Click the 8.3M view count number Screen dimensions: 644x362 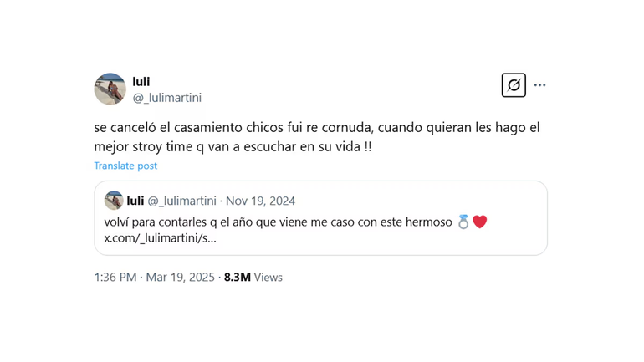coord(238,278)
